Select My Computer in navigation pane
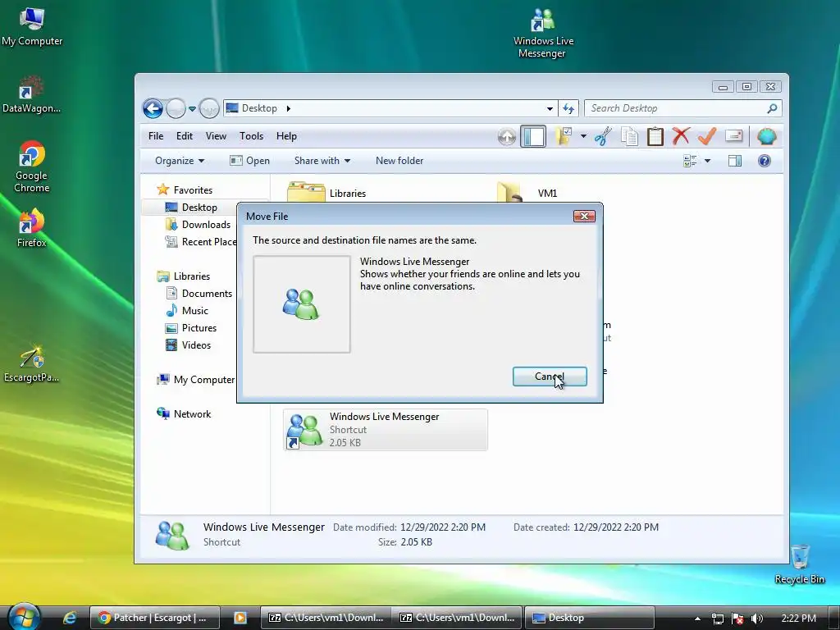This screenshot has height=630, width=840. coord(195,380)
